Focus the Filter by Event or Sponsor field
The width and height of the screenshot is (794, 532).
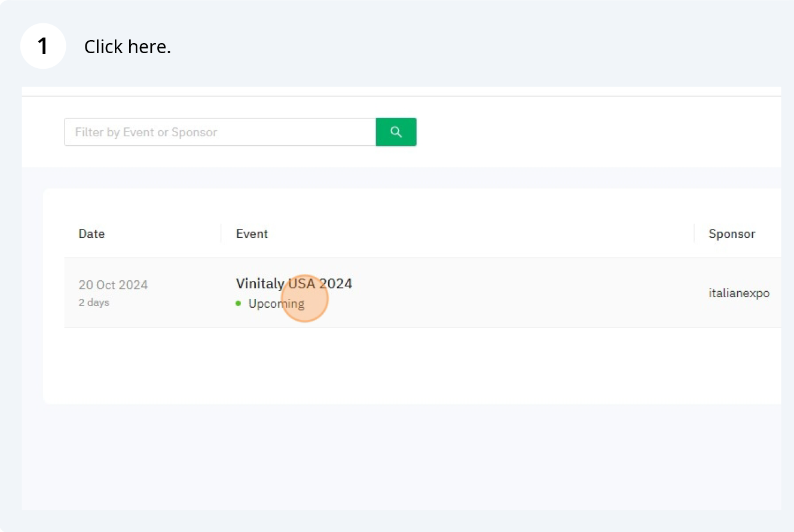click(x=220, y=132)
